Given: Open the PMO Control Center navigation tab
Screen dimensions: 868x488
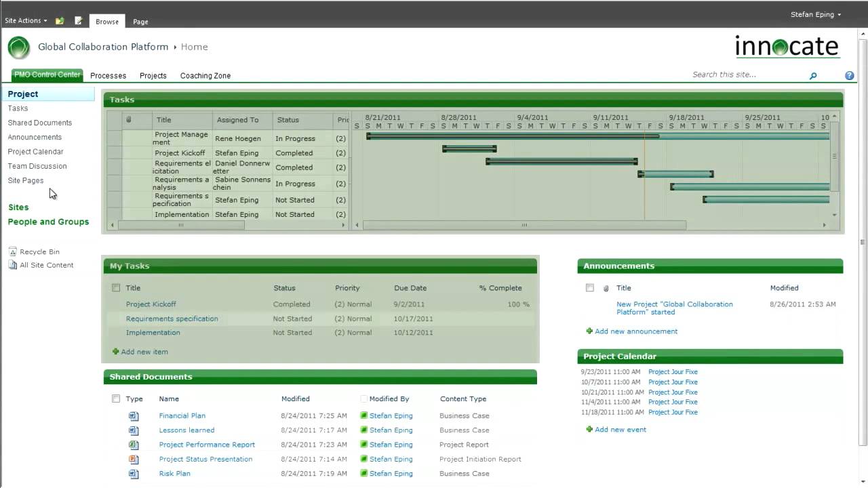Looking at the screenshot, I should click(47, 75).
